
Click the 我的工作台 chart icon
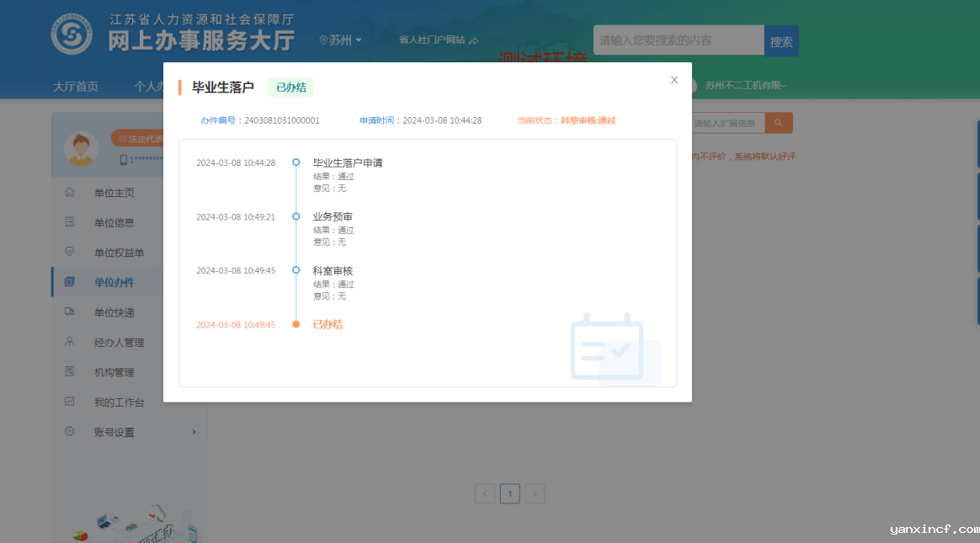pyautogui.click(x=70, y=402)
